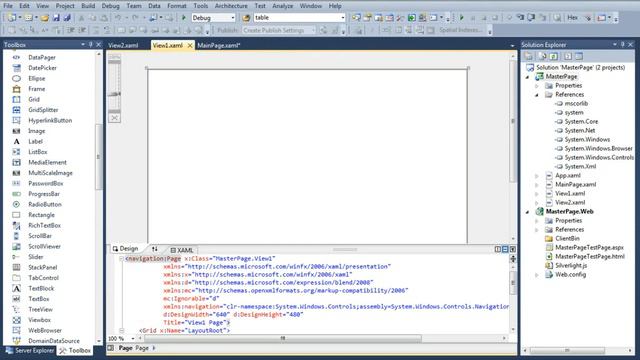
Task: Close the Toolbox panel
Action: point(98,44)
